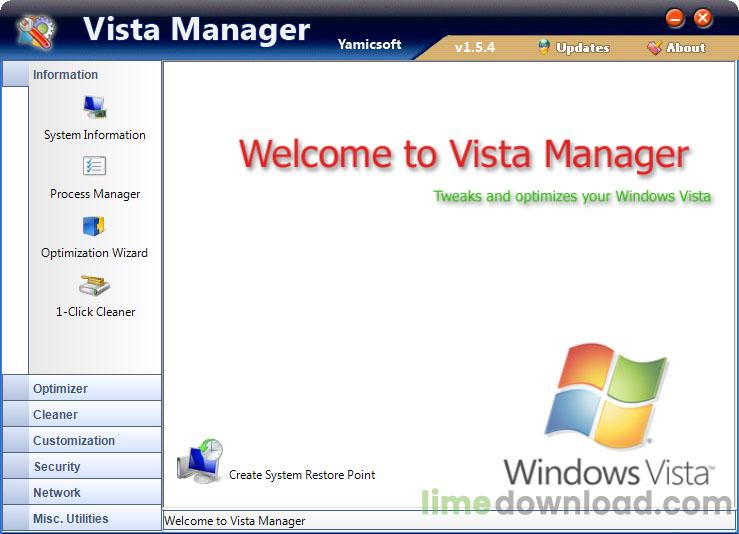Expand the Optimizer section

82,388
